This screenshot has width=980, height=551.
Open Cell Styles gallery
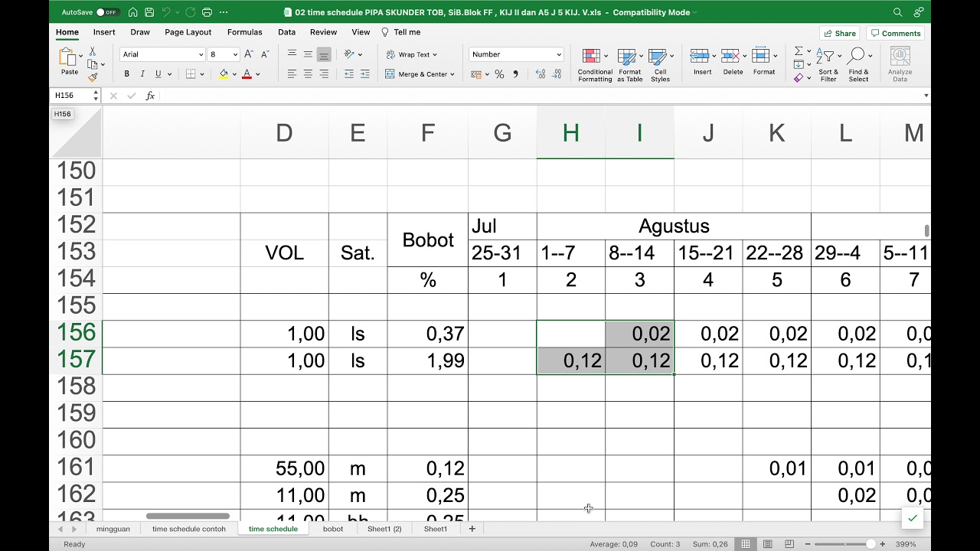[x=660, y=65]
